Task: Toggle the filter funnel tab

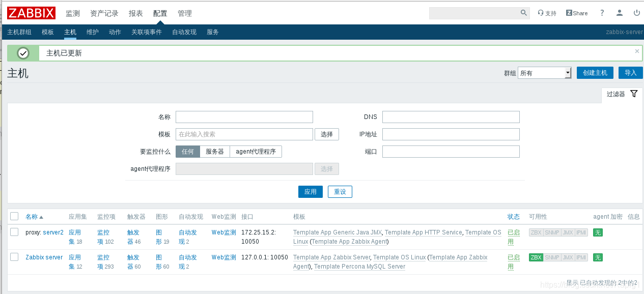Action: 622,94
